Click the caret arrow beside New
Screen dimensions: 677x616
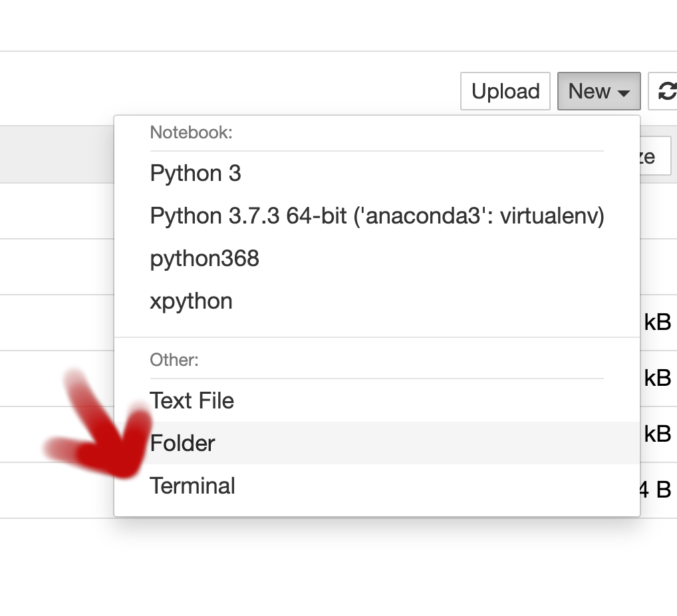click(x=623, y=93)
